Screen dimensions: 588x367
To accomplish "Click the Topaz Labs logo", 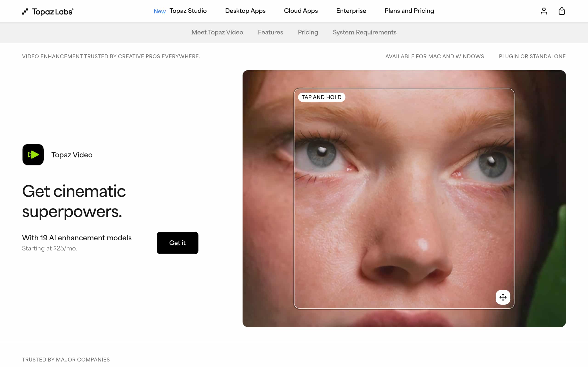I will coord(48,11).
